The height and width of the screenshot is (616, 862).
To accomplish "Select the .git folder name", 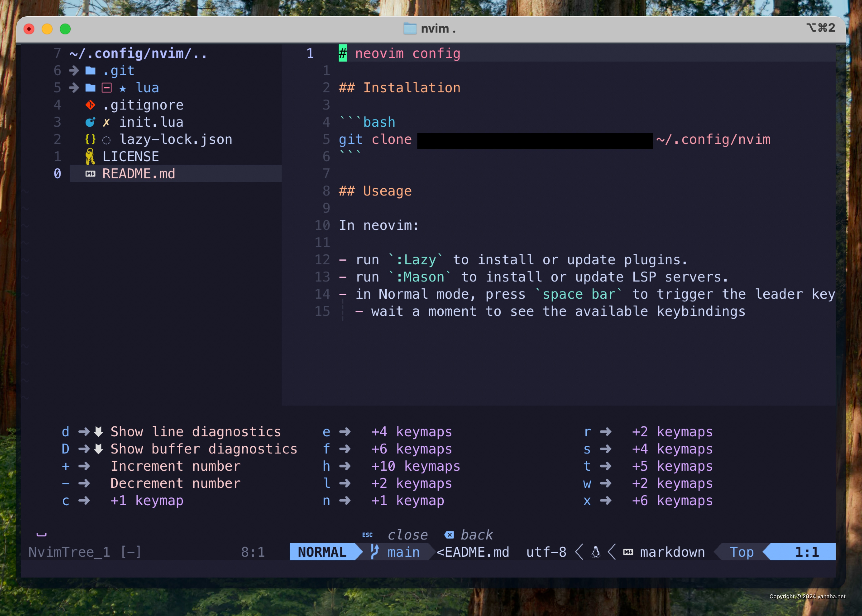I will pos(118,71).
